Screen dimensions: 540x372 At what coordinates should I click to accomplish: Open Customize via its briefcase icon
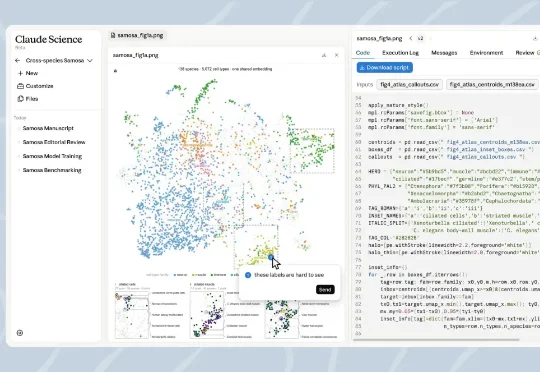[x=20, y=86]
